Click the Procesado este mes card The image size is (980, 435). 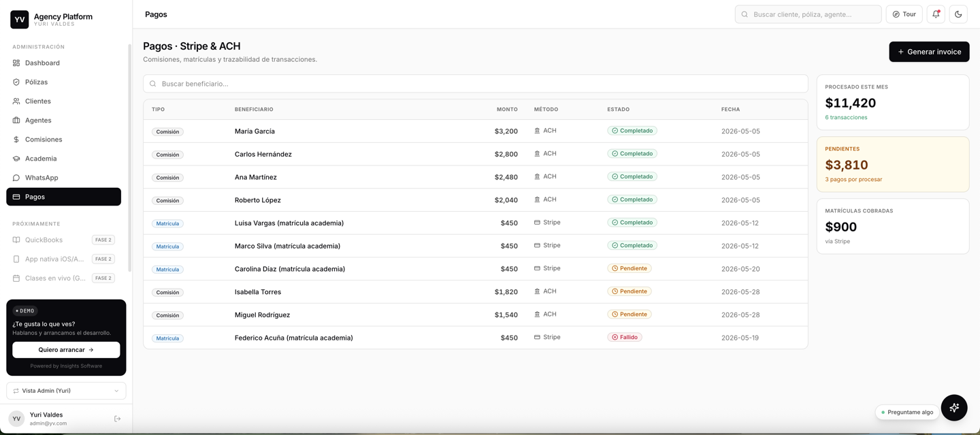(893, 102)
